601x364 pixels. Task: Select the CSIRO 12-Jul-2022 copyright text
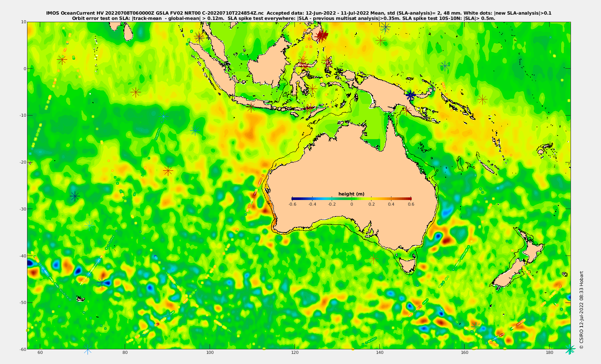point(581,310)
